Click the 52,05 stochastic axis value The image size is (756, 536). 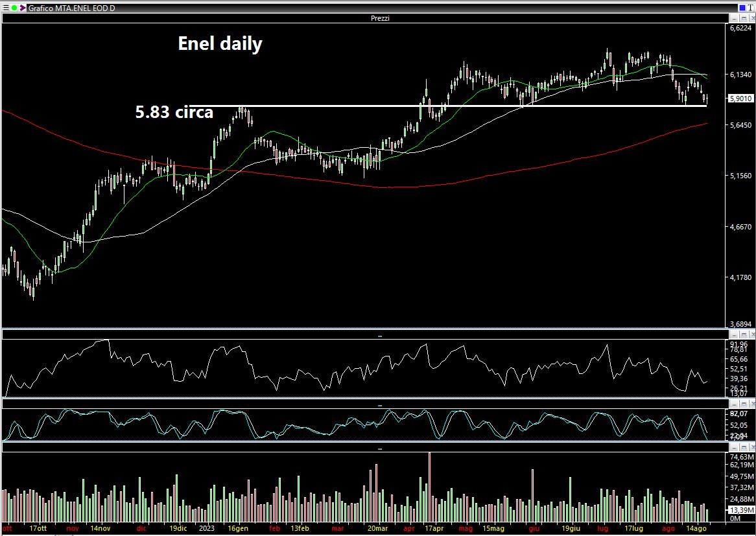pyautogui.click(x=739, y=425)
